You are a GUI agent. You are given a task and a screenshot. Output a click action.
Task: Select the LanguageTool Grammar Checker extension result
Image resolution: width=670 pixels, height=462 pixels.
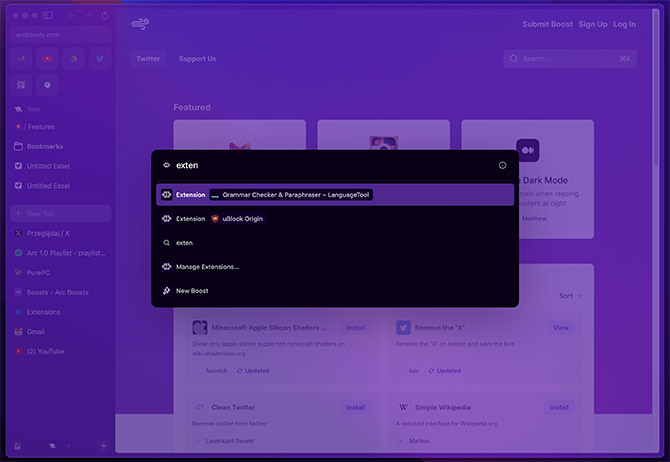335,195
